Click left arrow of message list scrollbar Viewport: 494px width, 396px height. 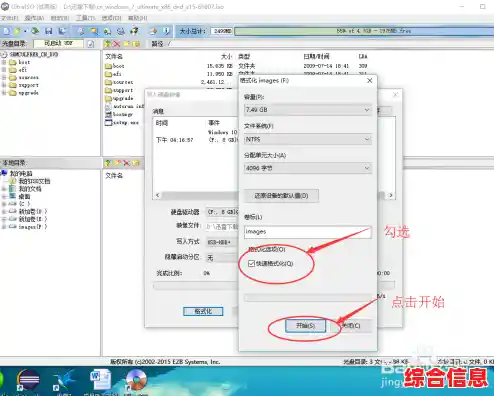[158, 195]
